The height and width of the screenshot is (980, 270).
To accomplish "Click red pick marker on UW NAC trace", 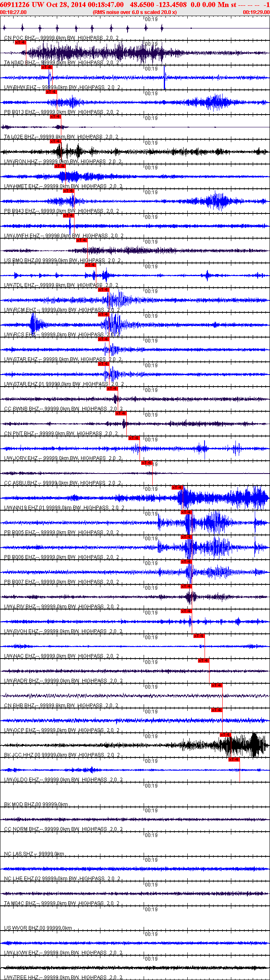I will pos(199,635).
